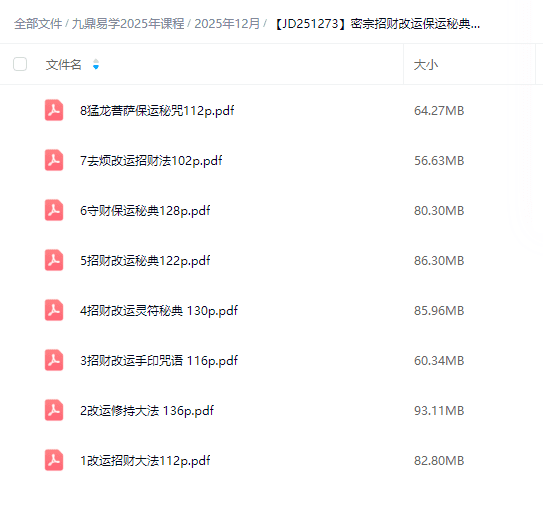Go to 全部文件 breadcrumb
Viewport: 543px width, 506px height.
[38, 24]
